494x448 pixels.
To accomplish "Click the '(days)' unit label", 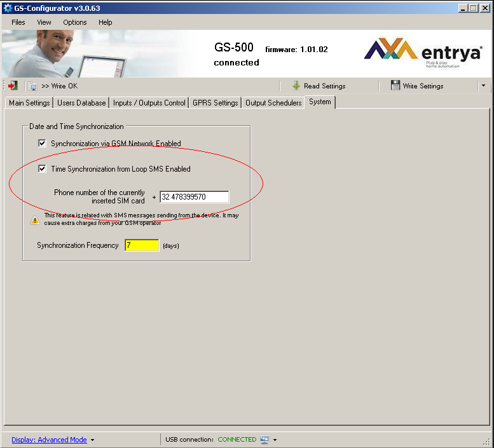I will [171, 245].
